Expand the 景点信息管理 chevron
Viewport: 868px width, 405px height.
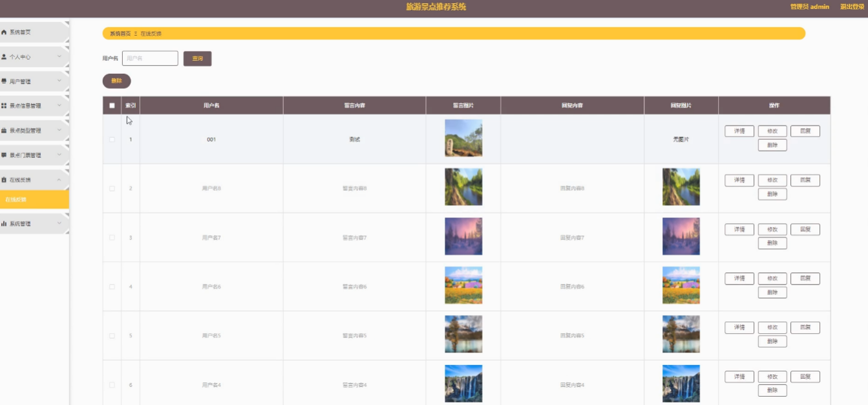click(x=59, y=105)
